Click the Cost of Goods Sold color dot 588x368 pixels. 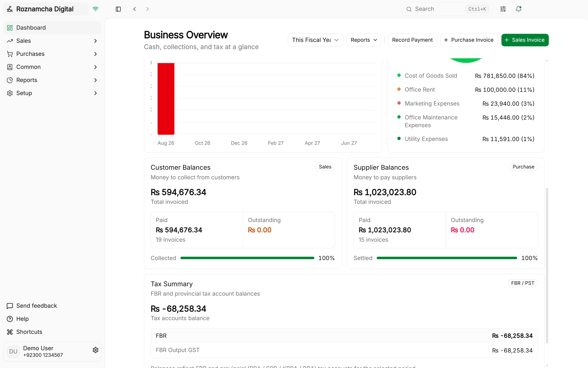[399, 75]
